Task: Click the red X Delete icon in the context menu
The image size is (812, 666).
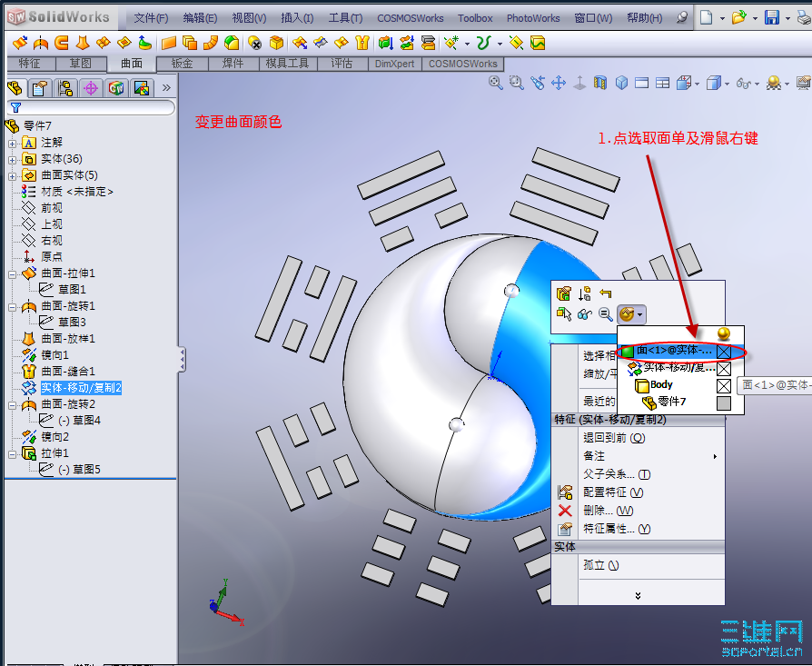Action: point(565,511)
